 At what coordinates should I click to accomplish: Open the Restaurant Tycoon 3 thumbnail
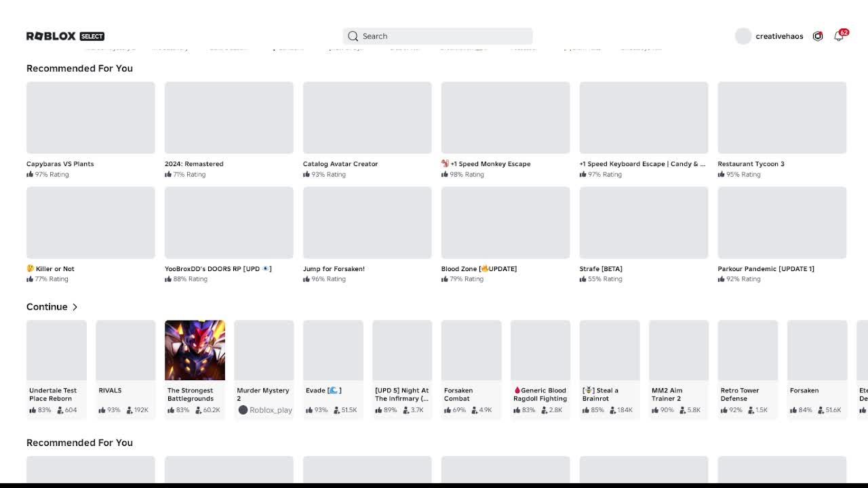coord(783,118)
